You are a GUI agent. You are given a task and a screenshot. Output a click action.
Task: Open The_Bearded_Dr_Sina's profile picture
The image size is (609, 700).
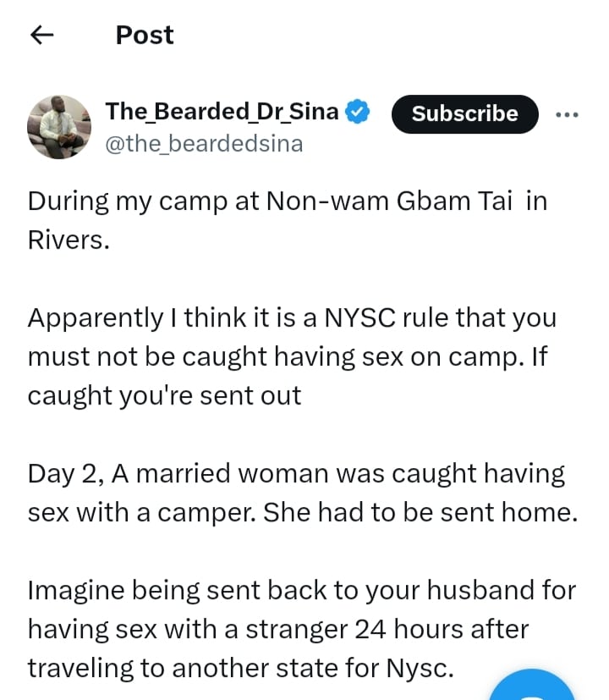click(x=59, y=127)
